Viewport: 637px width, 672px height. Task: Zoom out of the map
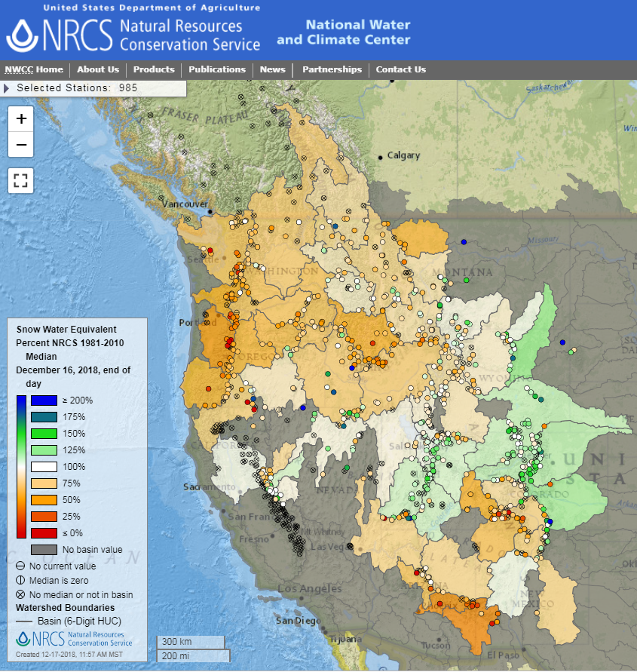pyautogui.click(x=21, y=144)
